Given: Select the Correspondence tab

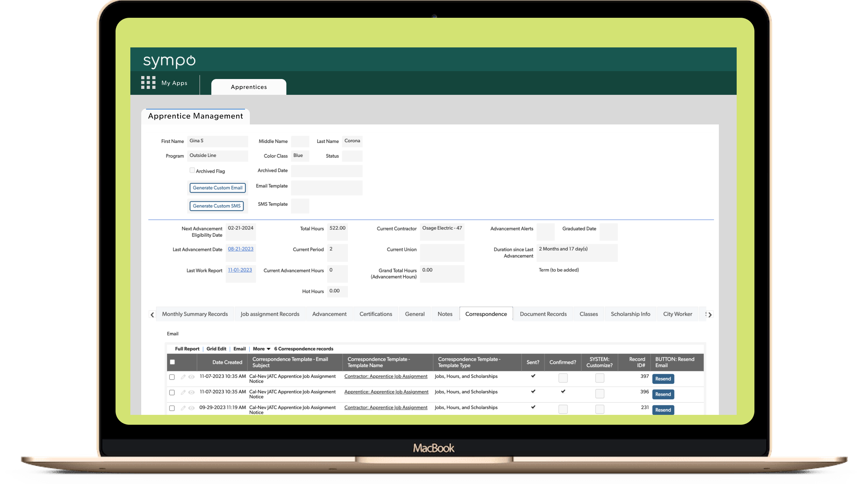Looking at the screenshot, I should pyautogui.click(x=486, y=314).
